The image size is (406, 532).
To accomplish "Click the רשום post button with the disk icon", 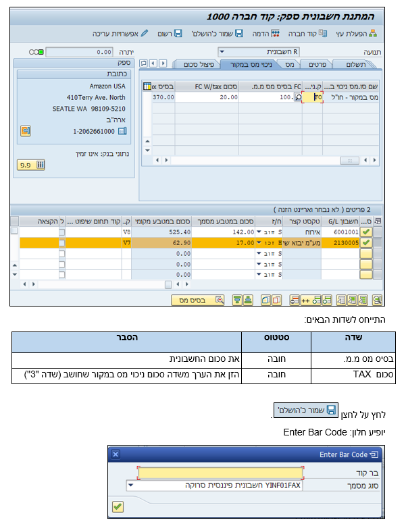I will tap(170, 34).
